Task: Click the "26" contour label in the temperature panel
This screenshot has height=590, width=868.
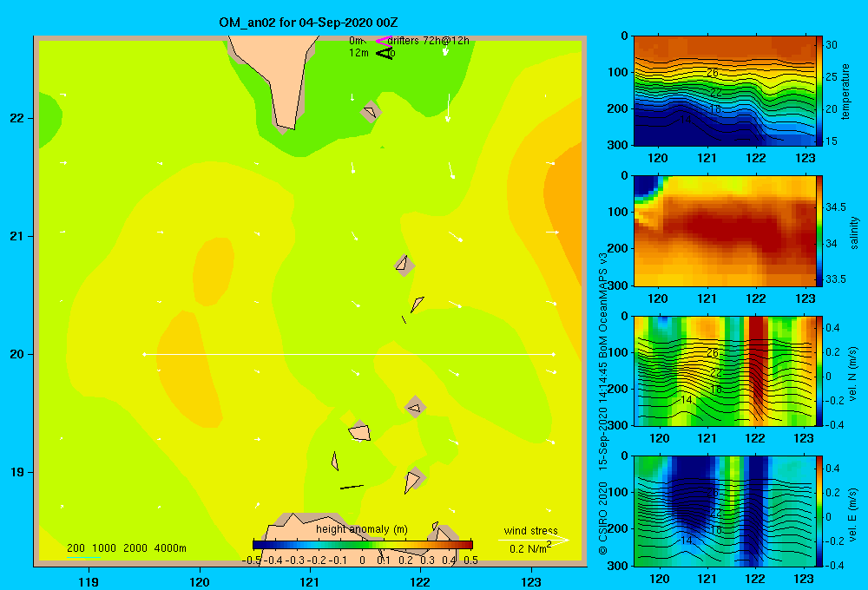Action: 713,73
